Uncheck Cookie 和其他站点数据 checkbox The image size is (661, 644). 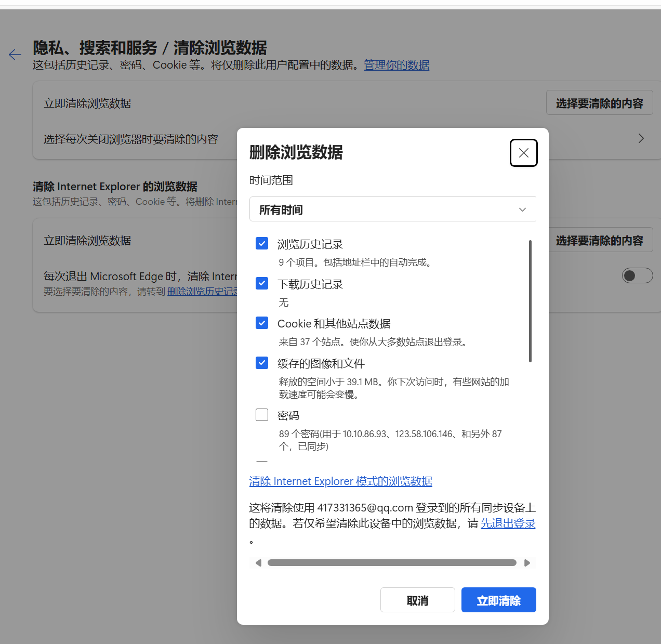(x=262, y=323)
